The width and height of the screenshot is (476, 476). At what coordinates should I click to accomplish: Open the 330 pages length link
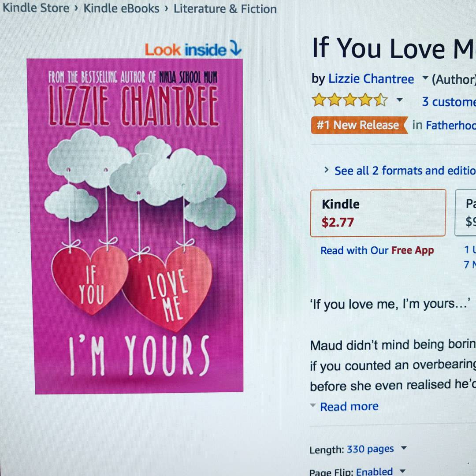click(370, 449)
